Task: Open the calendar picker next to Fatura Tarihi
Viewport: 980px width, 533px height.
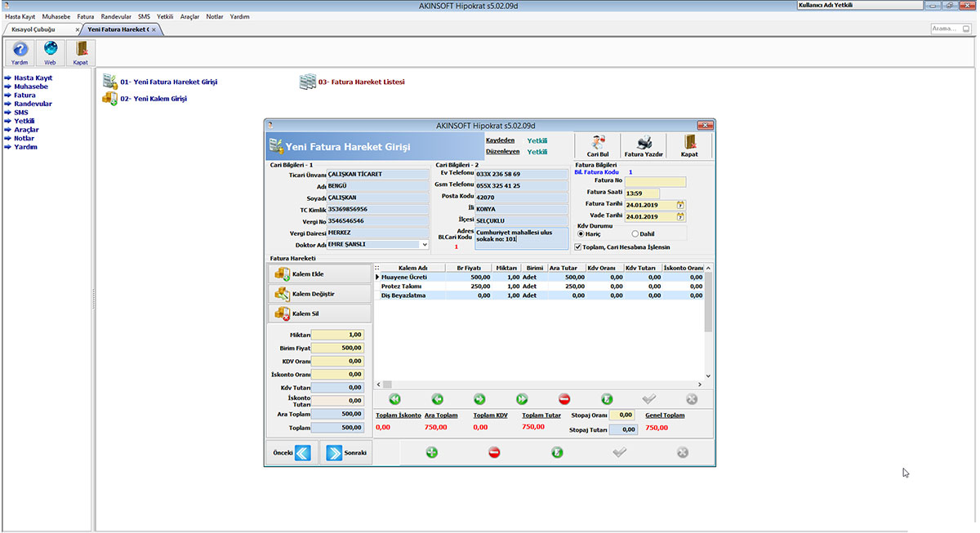Action: (x=680, y=204)
